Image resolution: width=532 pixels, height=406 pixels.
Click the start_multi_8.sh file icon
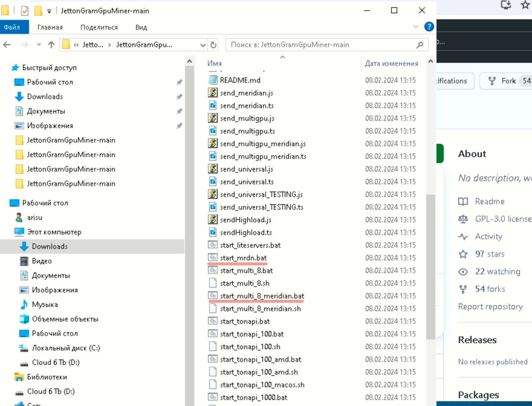[x=213, y=283]
